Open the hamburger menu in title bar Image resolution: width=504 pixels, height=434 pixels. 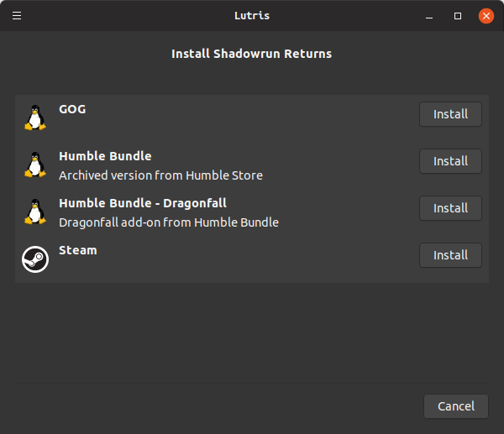click(17, 15)
